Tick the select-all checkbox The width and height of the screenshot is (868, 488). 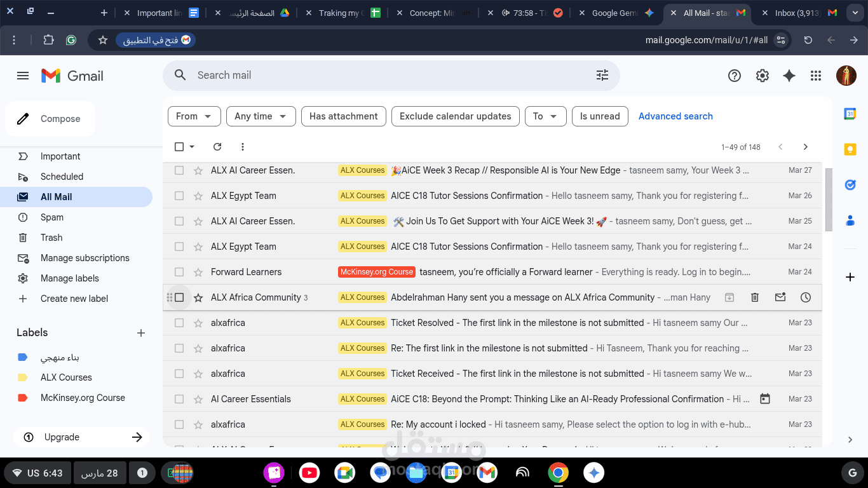point(179,147)
